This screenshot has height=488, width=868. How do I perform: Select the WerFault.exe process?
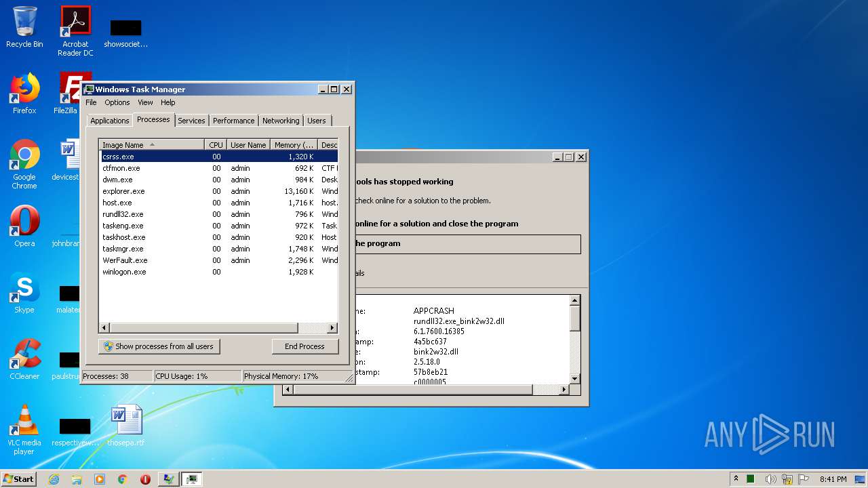point(218,260)
